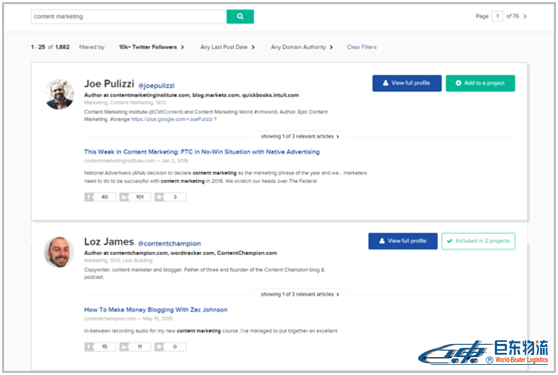Viewport: 558px width, 375px height.
Task: Click the content marketing search field
Action: point(129,16)
